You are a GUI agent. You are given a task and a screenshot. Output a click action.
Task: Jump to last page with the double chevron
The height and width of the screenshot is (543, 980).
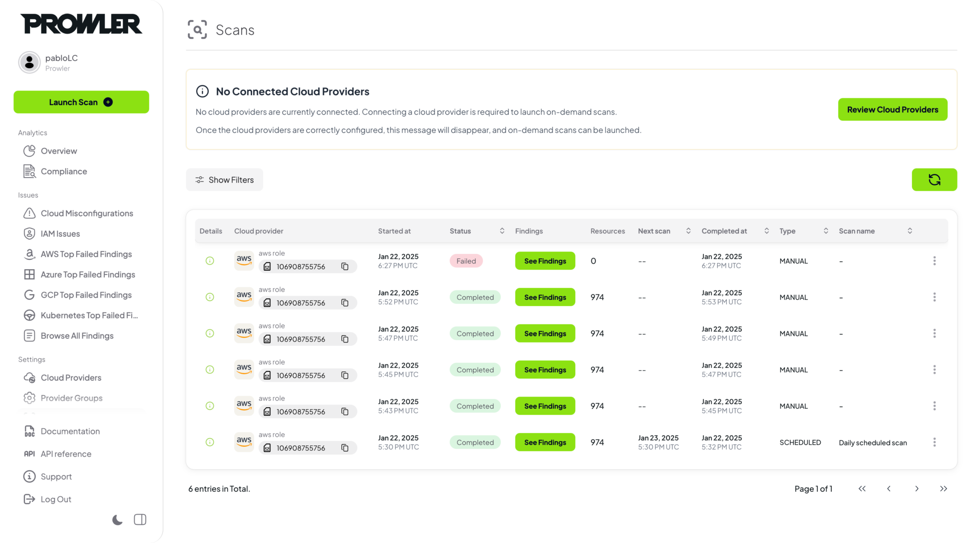(x=943, y=488)
